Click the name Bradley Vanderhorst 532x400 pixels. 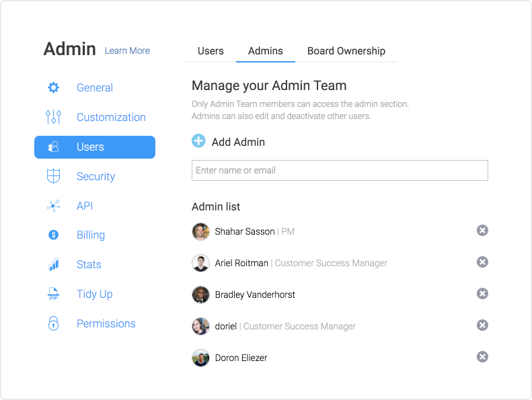(x=255, y=294)
